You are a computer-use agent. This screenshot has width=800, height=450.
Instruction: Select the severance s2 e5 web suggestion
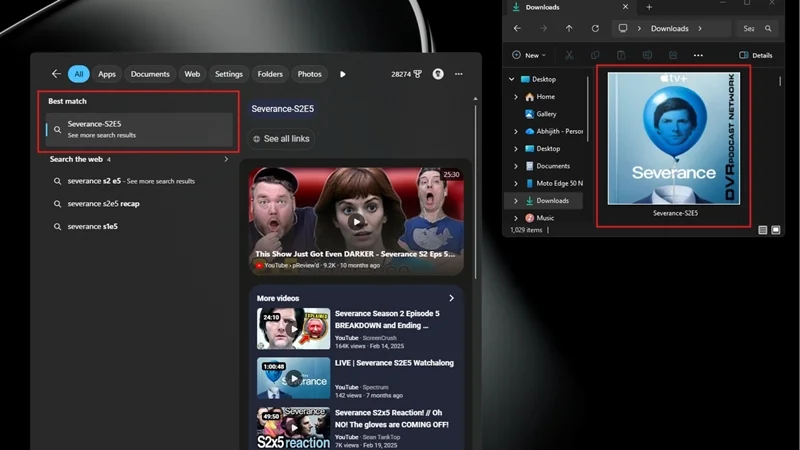point(131,181)
